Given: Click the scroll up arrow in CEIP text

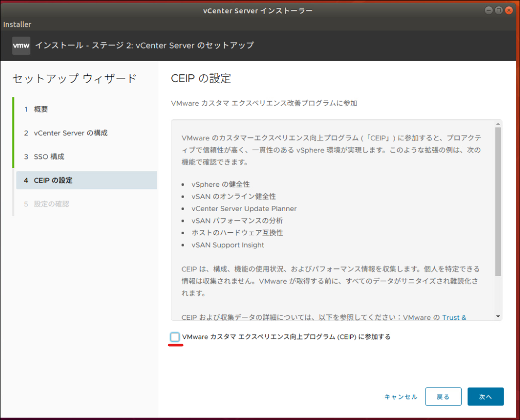Looking at the screenshot, I should [x=498, y=124].
